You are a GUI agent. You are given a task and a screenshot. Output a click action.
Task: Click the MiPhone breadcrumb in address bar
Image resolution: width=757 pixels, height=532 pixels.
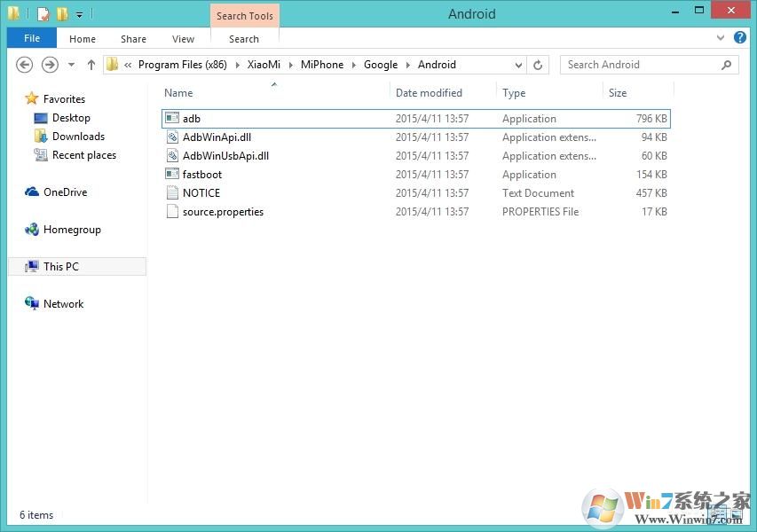click(x=321, y=65)
